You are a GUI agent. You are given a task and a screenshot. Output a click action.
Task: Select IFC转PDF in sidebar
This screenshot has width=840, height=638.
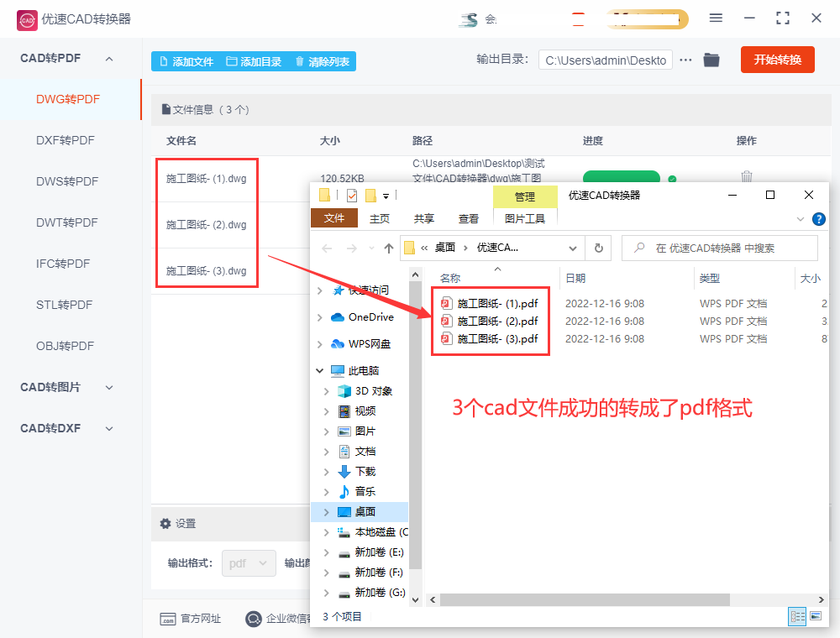pos(63,264)
